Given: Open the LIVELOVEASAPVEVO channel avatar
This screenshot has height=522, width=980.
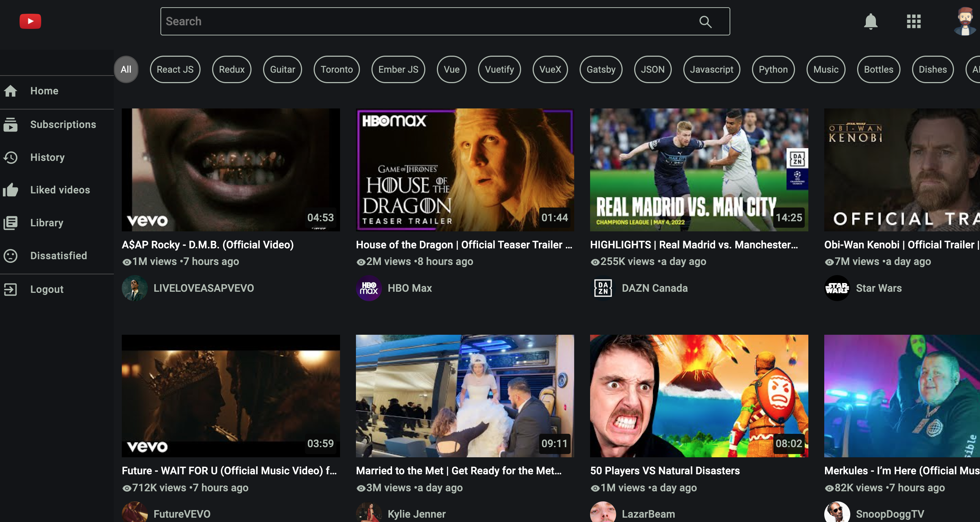Looking at the screenshot, I should pos(135,288).
